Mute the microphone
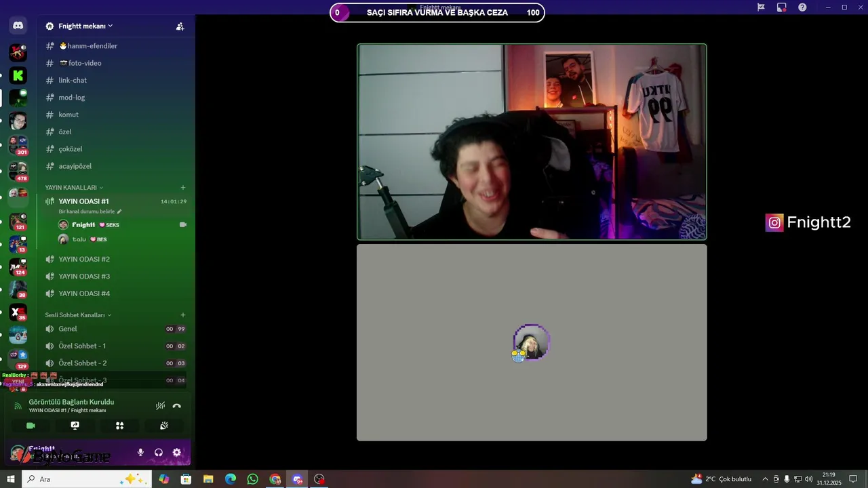The image size is (868, 488). click(140, 453)
